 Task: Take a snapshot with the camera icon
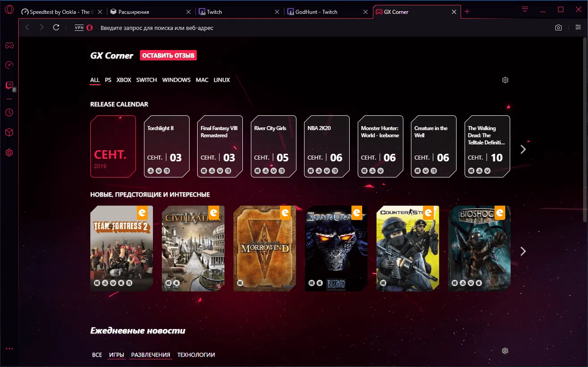pos(558,28)
